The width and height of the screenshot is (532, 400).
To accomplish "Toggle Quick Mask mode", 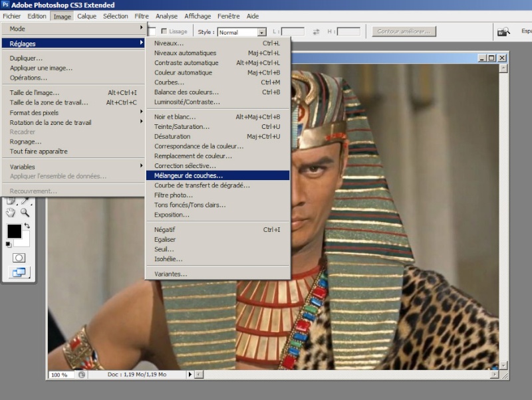I will click(19, 258).
